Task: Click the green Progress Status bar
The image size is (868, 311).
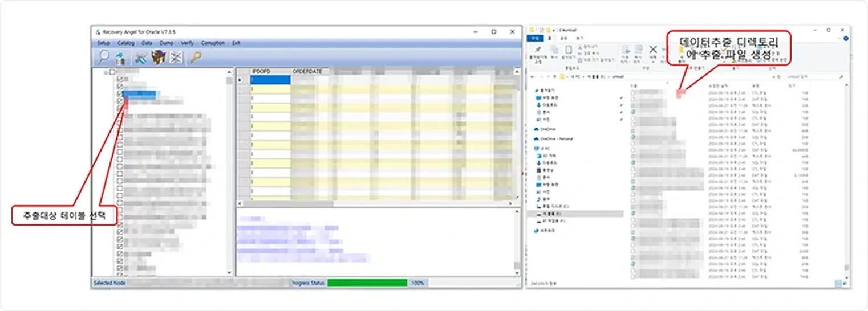Action: coord(367,283)
